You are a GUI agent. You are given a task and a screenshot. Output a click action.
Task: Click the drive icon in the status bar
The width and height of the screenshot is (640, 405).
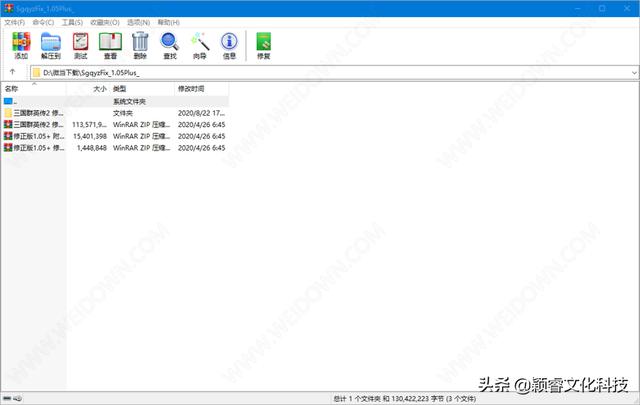(7, 398)
